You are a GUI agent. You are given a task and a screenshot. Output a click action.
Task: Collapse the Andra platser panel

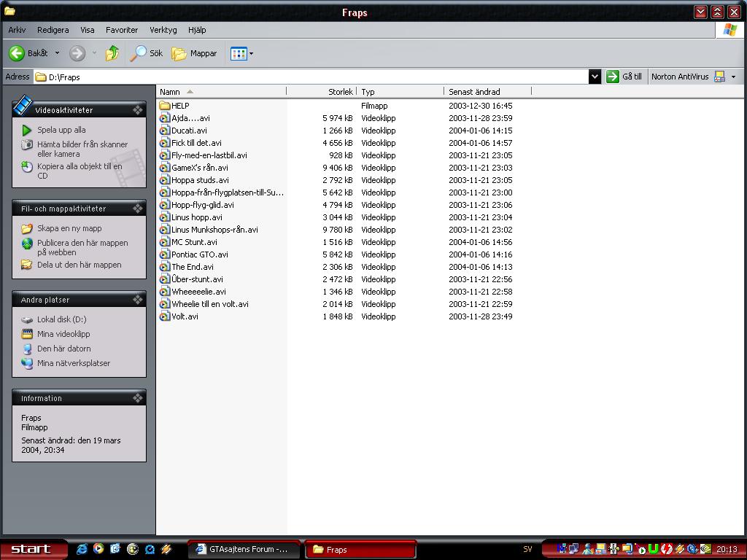pos(137,300)
